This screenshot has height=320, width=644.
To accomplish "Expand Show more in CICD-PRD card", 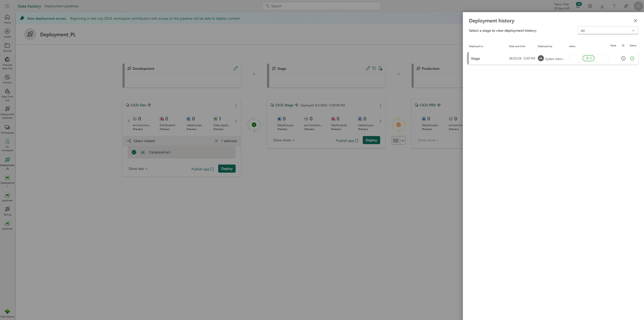I will [x=428, y=140].
